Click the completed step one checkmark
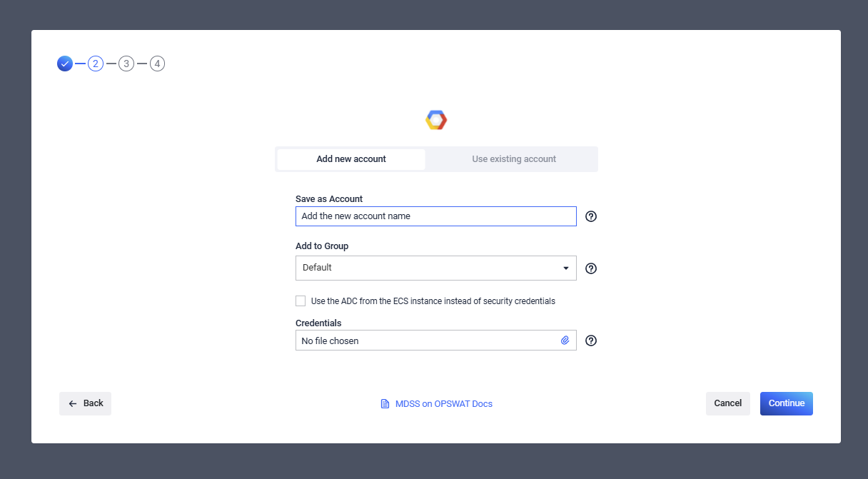The image size is (868, 479). point(65,64)
